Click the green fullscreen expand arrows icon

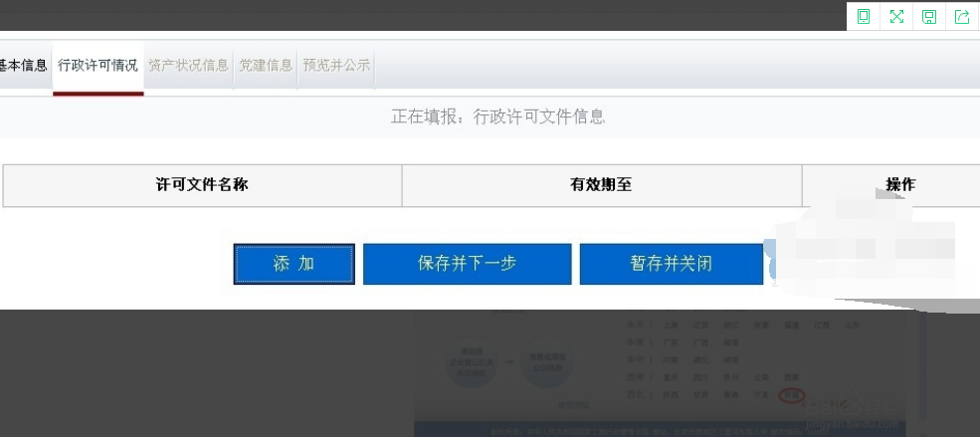coord(896,16)
